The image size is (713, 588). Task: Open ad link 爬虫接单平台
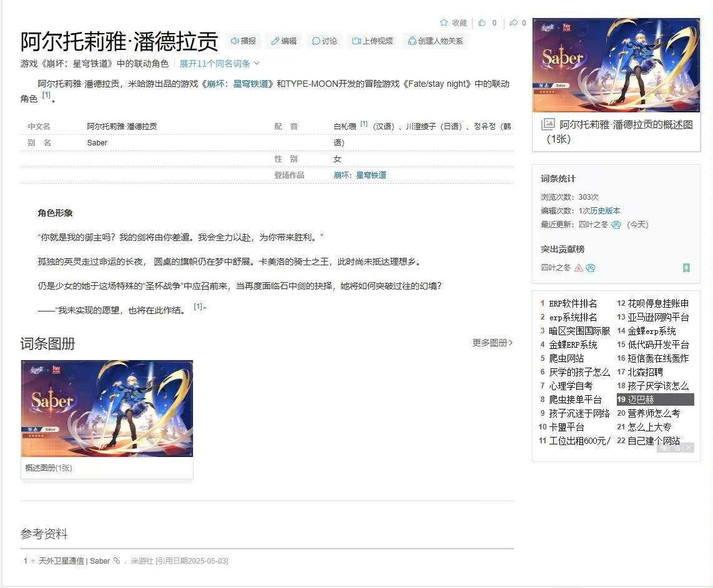click(x=575, y=399)
